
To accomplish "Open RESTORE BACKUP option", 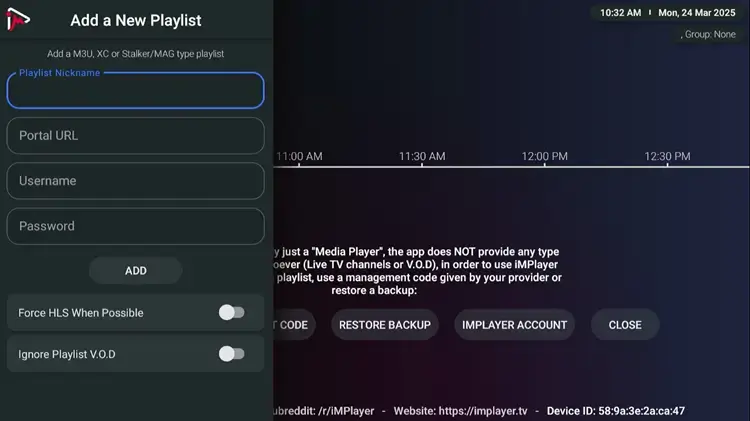I will [385, 325].
